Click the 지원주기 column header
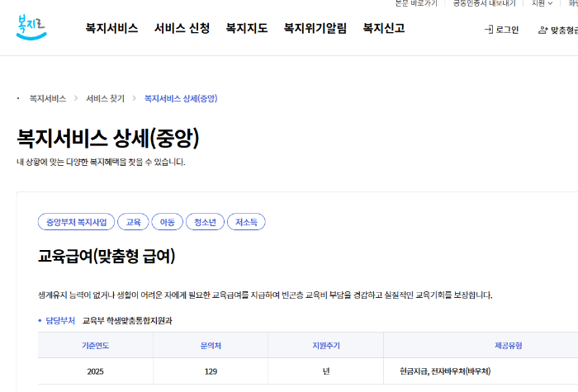The width and height of the screenshot is (578, 392). (326, 346)
